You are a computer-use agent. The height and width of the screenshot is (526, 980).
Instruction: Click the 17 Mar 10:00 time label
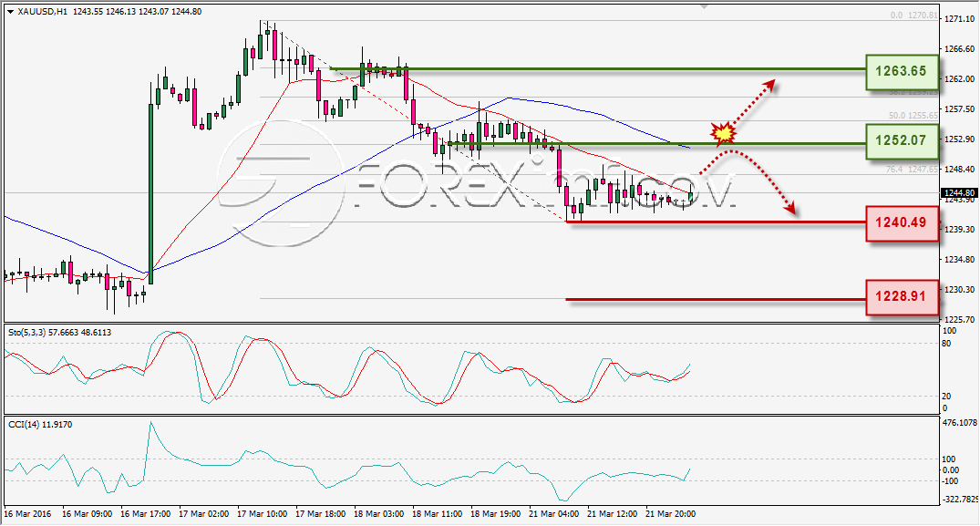[262, 513]
